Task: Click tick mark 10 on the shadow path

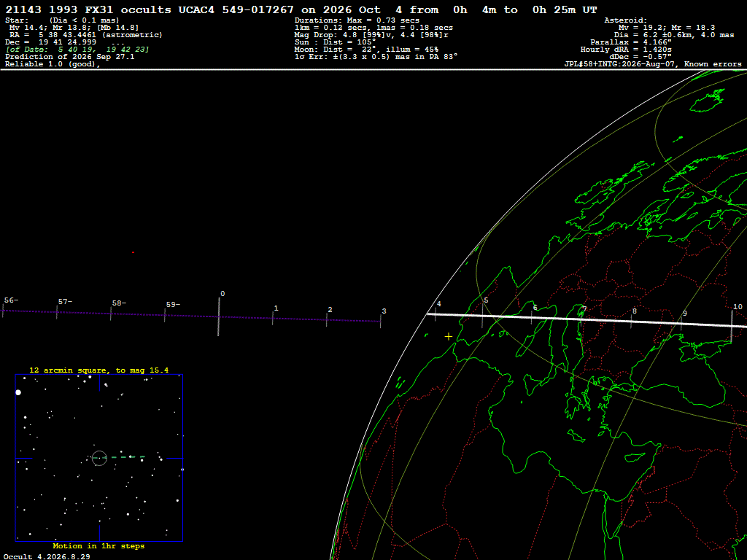Action: 732,326
